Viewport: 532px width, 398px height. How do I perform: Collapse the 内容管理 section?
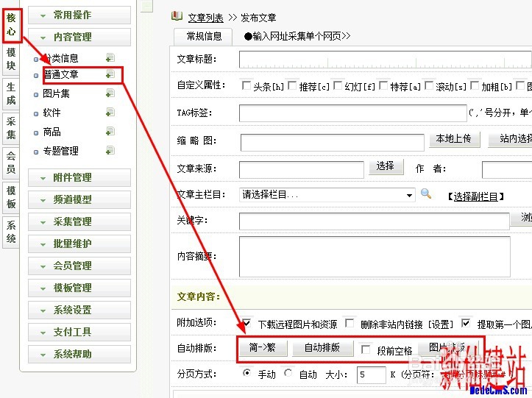79,37
